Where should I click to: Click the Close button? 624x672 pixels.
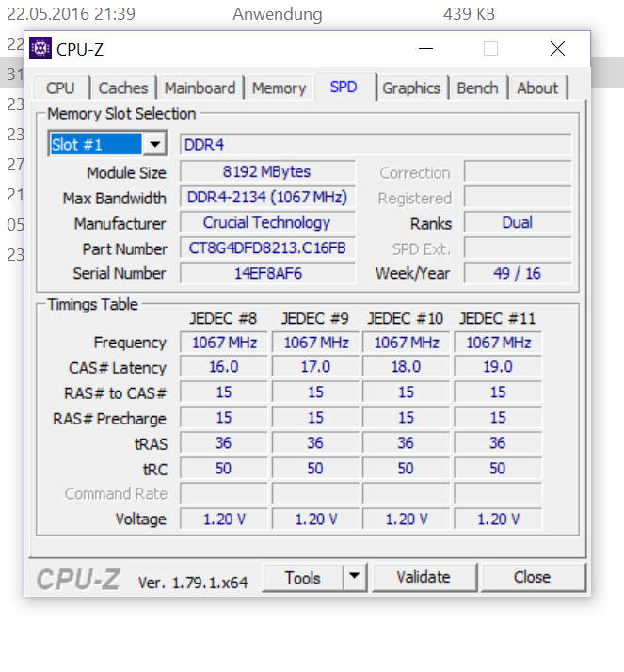tap(533, 578)
